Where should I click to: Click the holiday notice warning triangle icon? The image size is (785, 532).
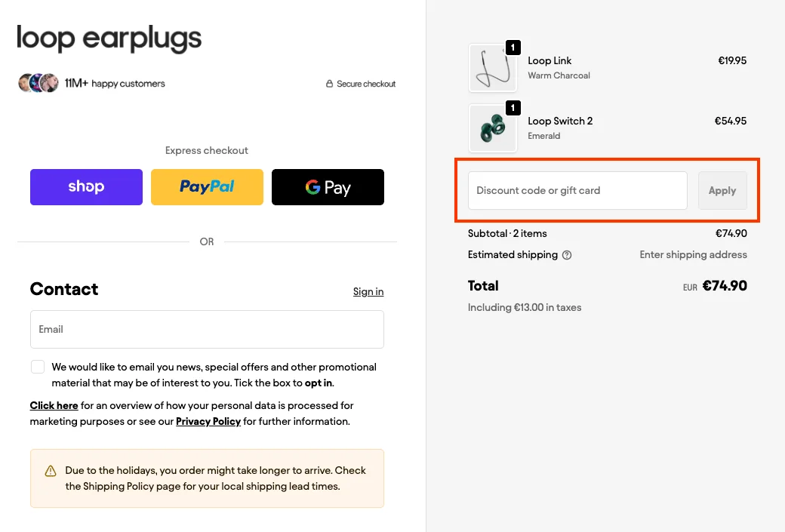(51, 470)
